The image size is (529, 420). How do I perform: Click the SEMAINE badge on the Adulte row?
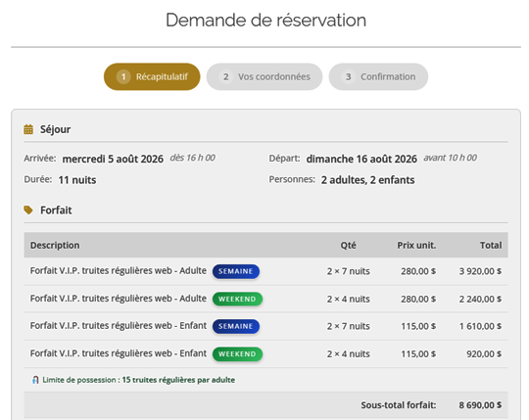coord(236,271)
